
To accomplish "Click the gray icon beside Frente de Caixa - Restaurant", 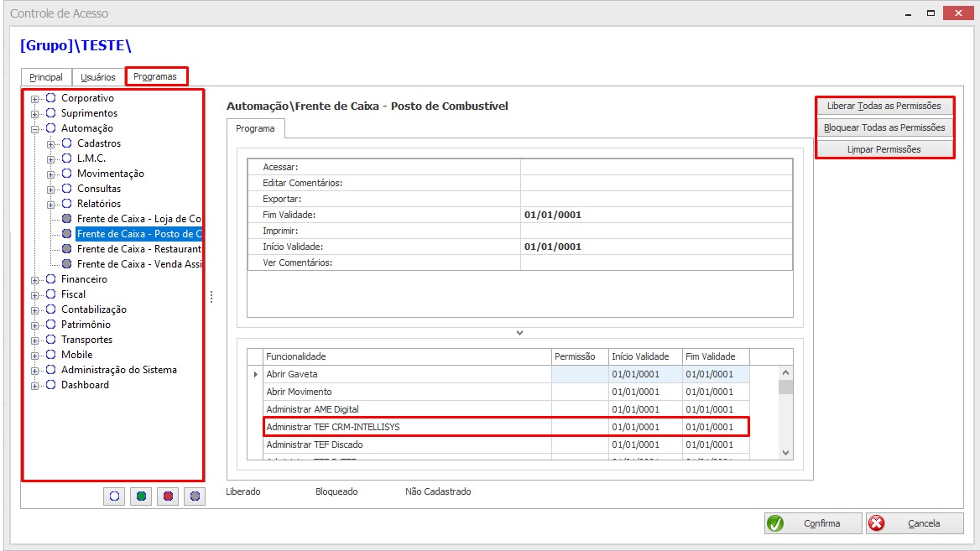I will pos(67,248).
